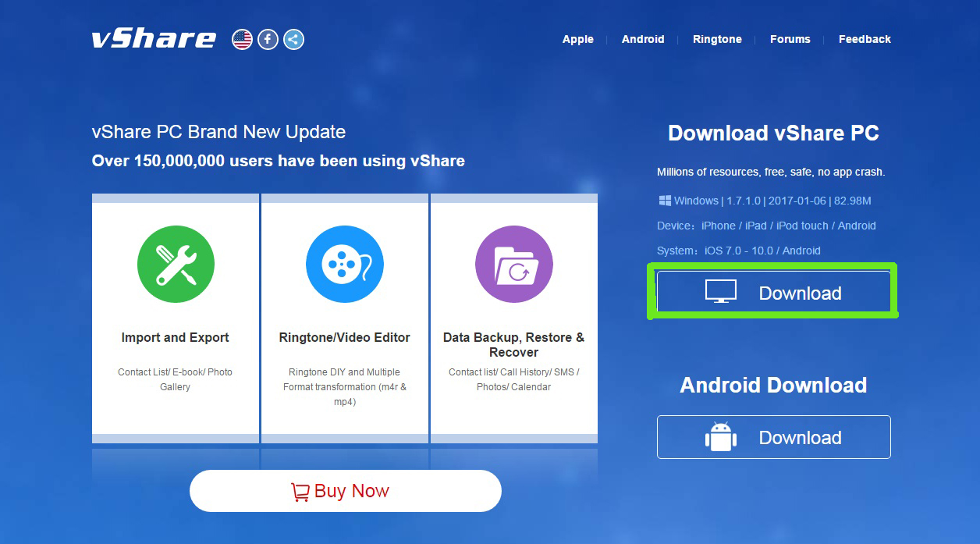Download the Android version
The height and width of the screenshot is (544, 980).
click(773, 437)
